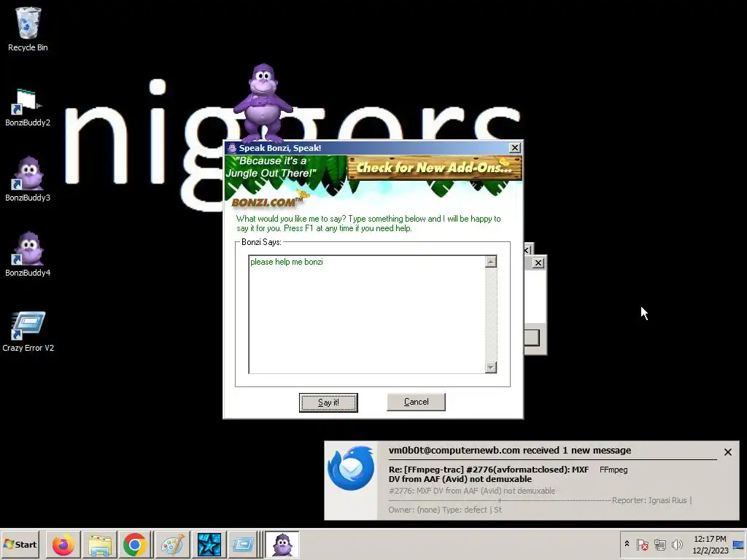Click the Thunderbird logo in notification

(x=351, y=469)
